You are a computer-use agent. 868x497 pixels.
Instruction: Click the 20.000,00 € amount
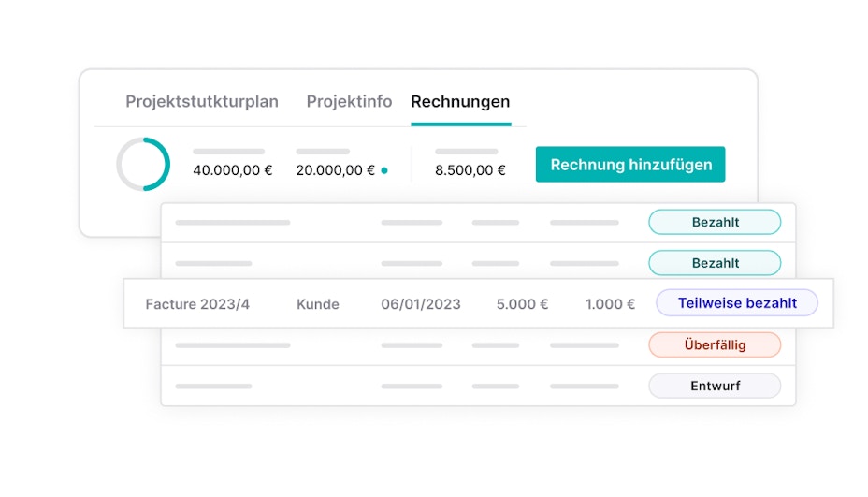click(335, 170)
